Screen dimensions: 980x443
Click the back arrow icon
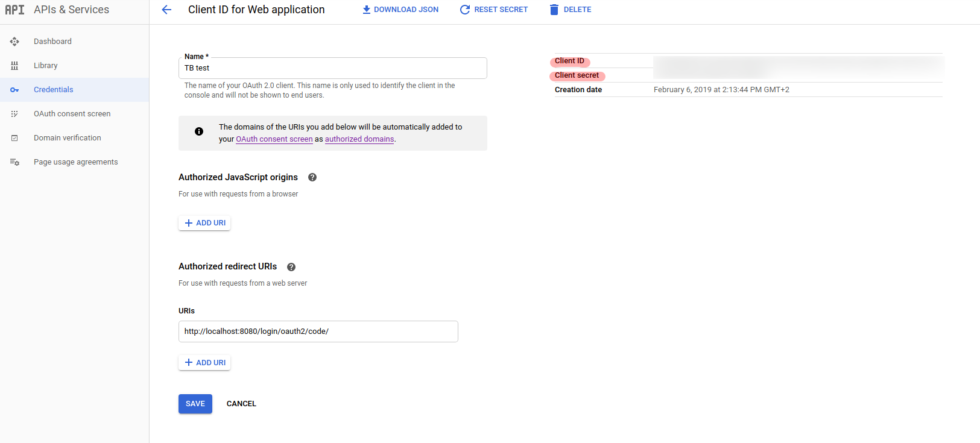click(167, 10)
